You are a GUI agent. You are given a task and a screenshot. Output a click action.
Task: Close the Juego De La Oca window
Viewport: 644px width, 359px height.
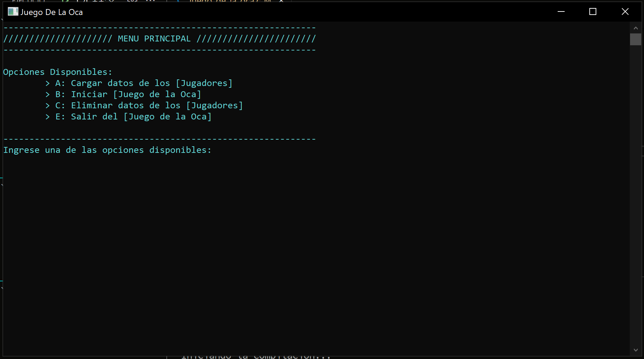[x=625, y=11]
